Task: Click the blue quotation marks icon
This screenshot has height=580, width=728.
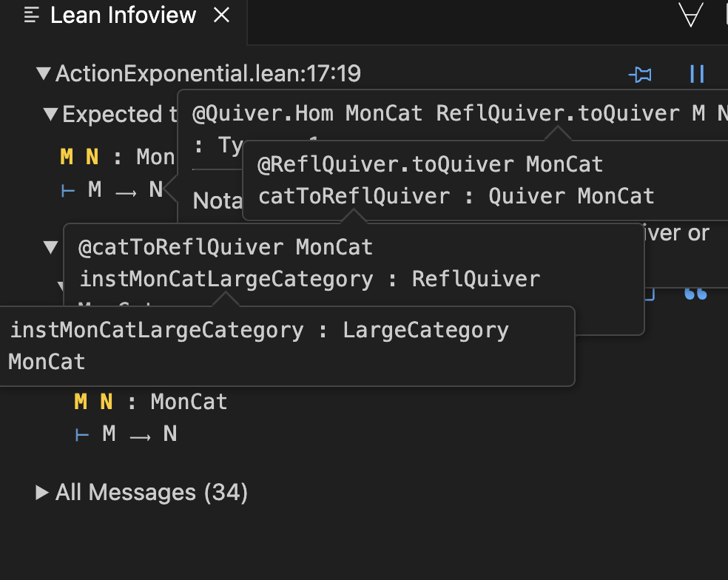Action: click(695, 294)
